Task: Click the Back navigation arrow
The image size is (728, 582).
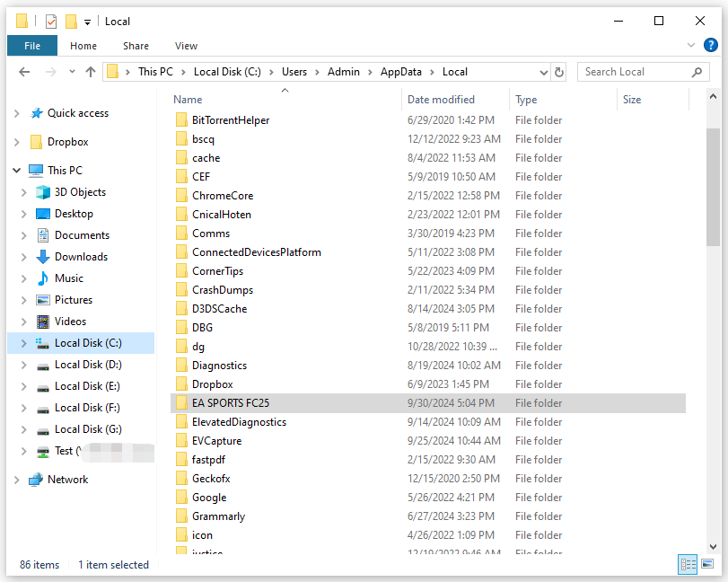Action: 25,72
